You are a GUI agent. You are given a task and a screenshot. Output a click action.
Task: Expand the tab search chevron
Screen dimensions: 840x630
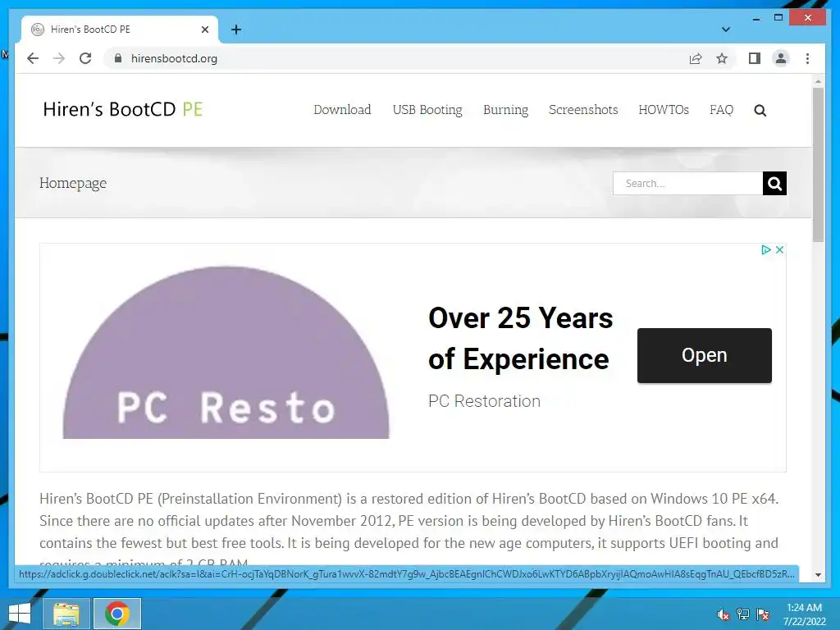tap(725, 30)
